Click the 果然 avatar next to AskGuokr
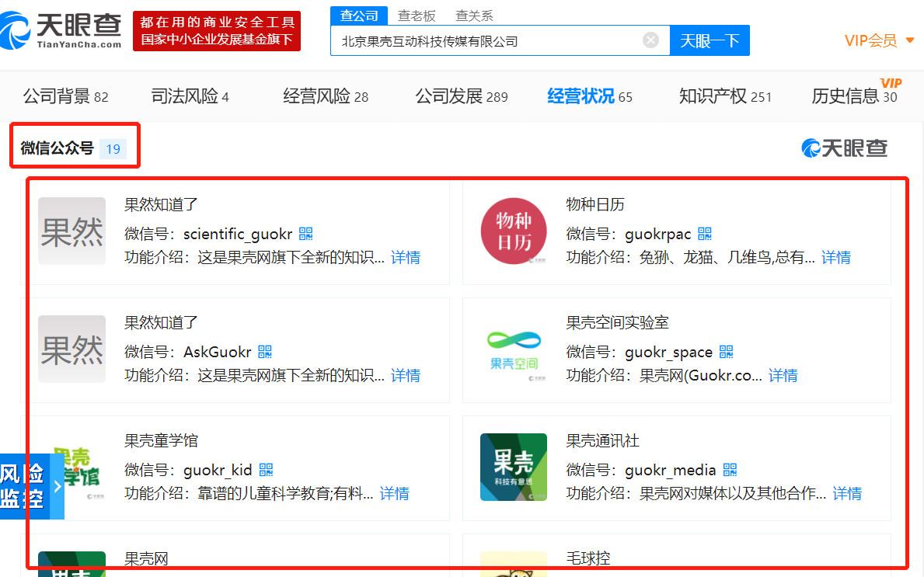The height and width of the screenshot is (577, 924). coord(72,349)
